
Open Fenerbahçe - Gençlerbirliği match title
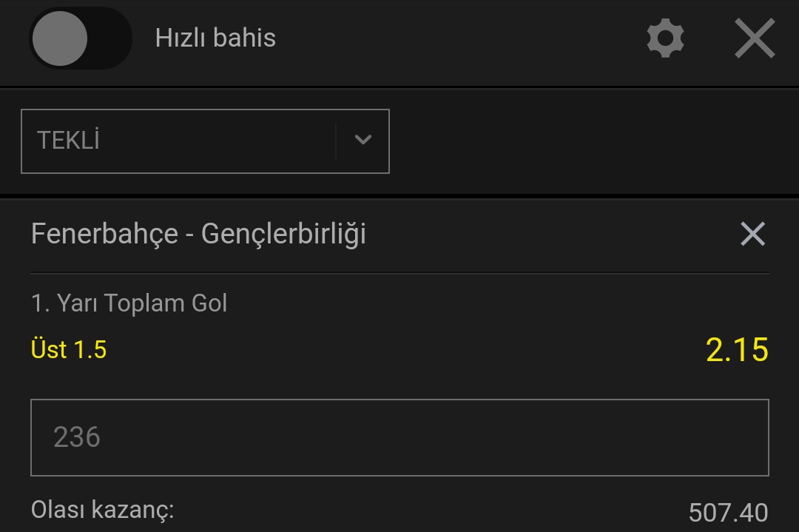198,234
